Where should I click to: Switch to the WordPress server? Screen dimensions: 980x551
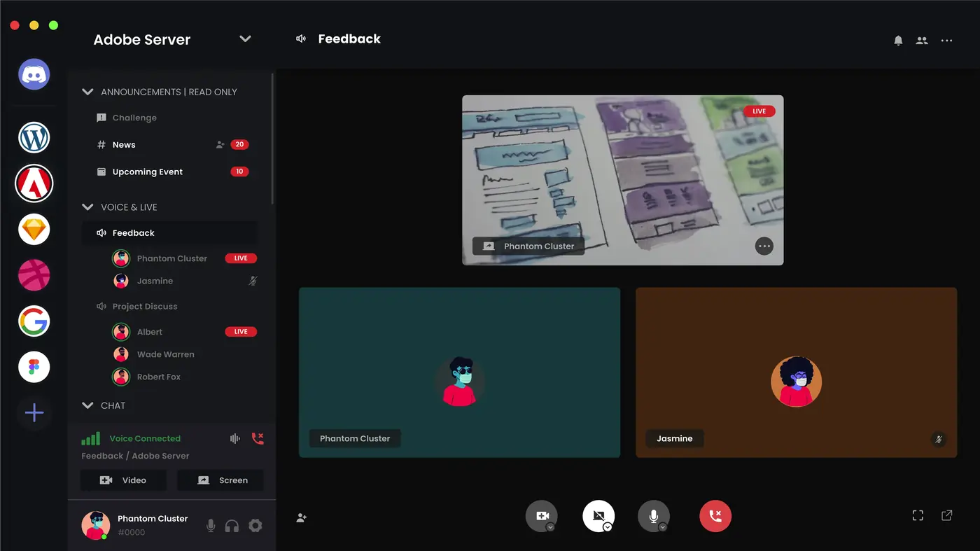tap(34, 137)
